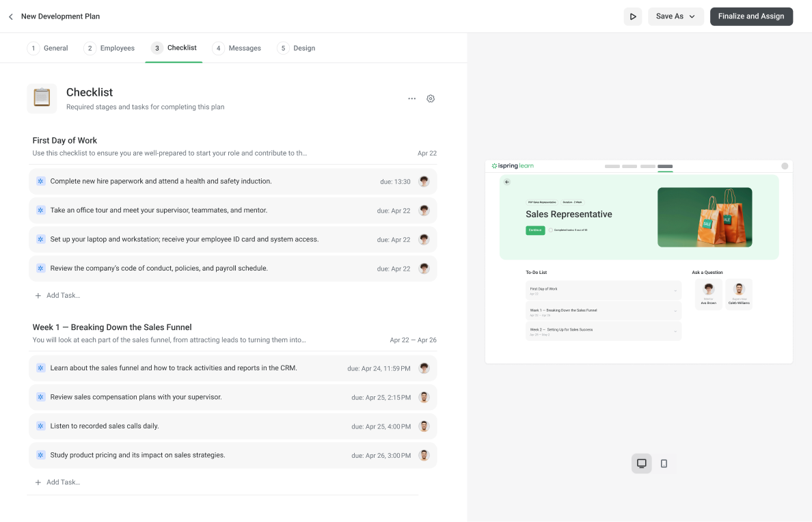Click Finalize and Assign button
Viewport: 812px width, 522px height.
pyautogui.click(x=751, y=16)
